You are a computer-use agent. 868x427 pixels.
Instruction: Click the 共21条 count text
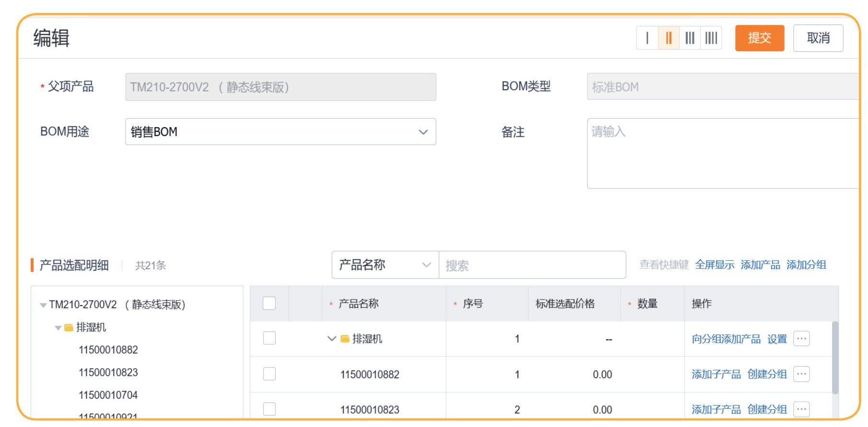pos(150,265)
